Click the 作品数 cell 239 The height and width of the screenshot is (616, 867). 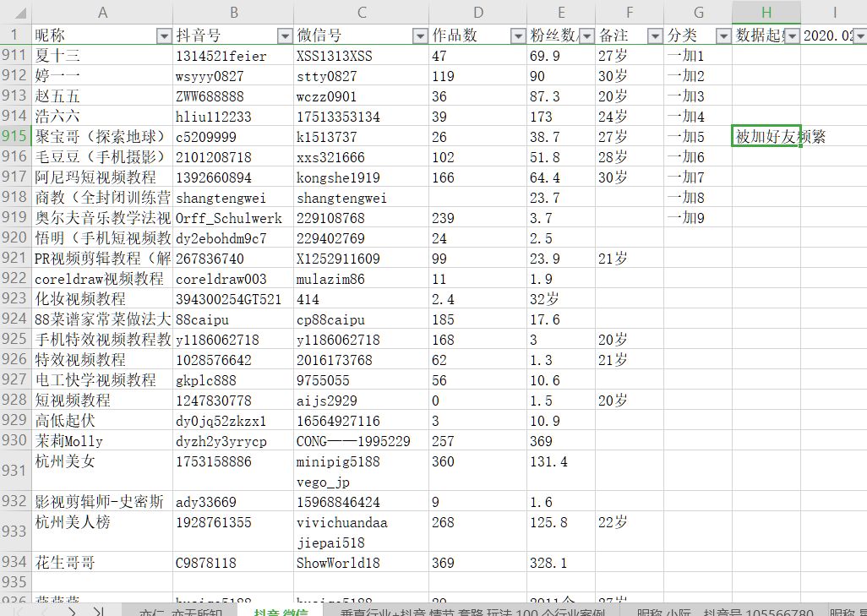point(478,218)
